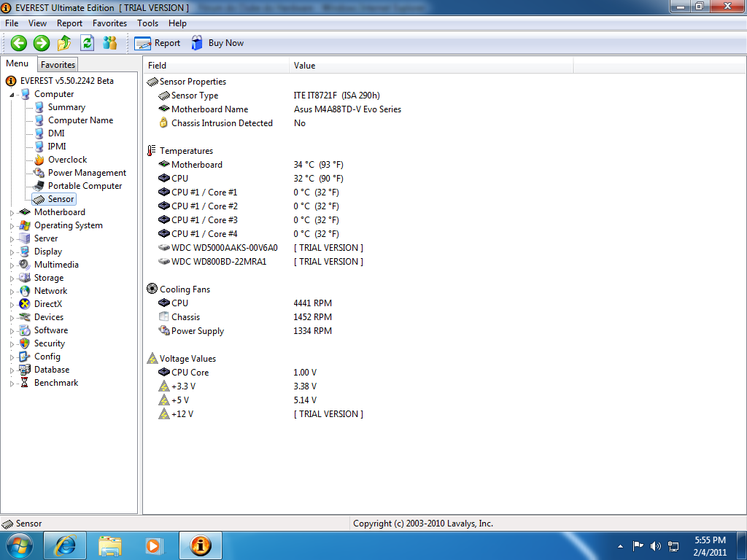Click the DMI icon in the tree
Viewport: 747px width, 560px height.
click(39, 133)
